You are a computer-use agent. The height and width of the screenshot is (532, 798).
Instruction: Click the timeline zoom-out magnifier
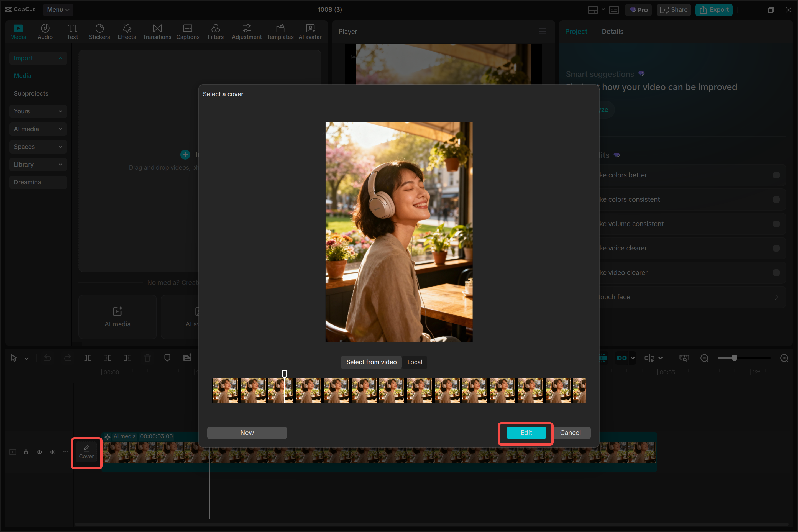click(704, 358)
